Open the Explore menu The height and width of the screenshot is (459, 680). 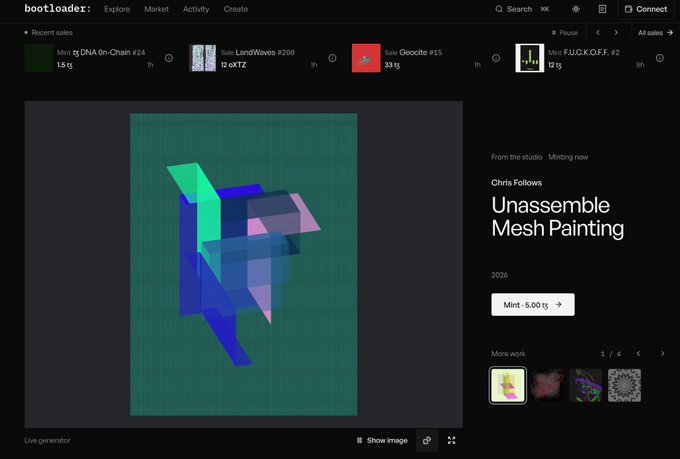tap(117, 9)
